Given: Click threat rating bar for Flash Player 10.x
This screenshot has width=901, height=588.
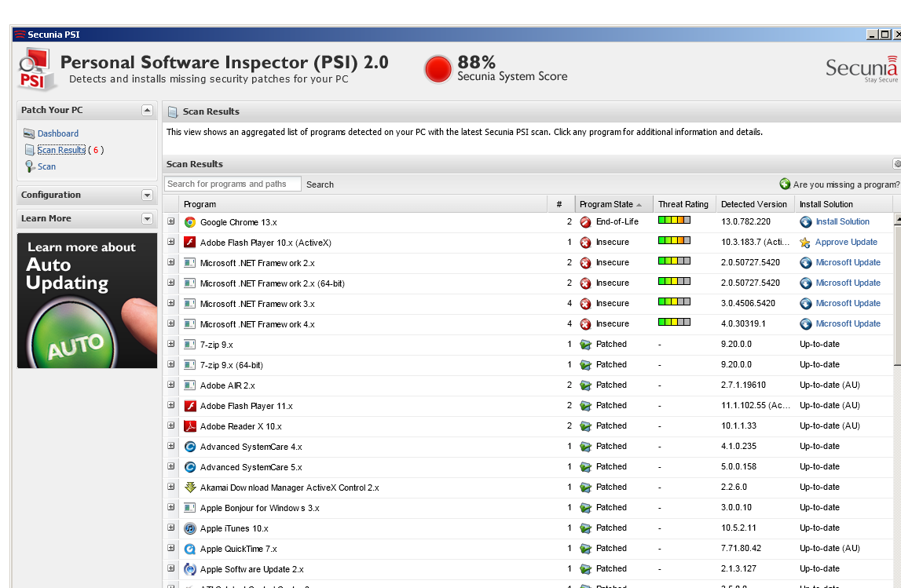Looking at the screenshot, I should 674,240.
